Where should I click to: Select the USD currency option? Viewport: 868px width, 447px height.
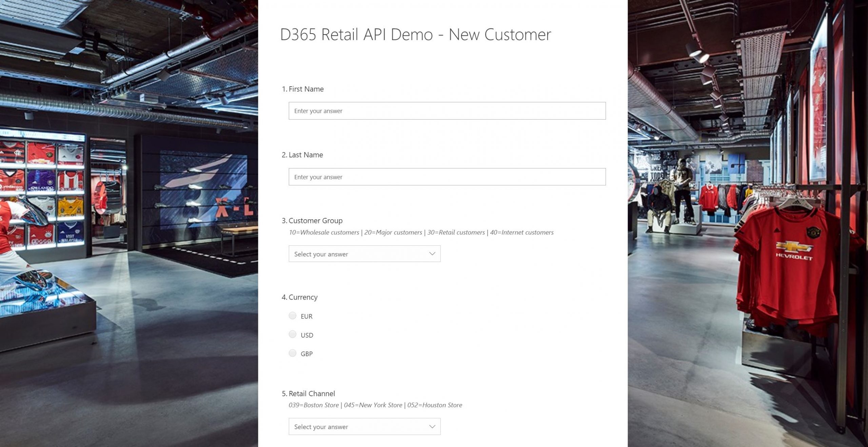click(293, 334)
